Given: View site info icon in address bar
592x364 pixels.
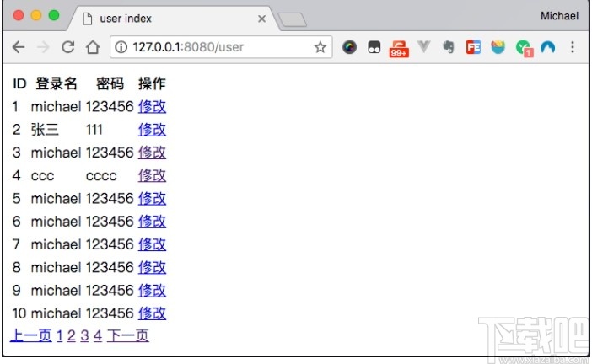Looking at the screenshot, I should click(121, 47).
